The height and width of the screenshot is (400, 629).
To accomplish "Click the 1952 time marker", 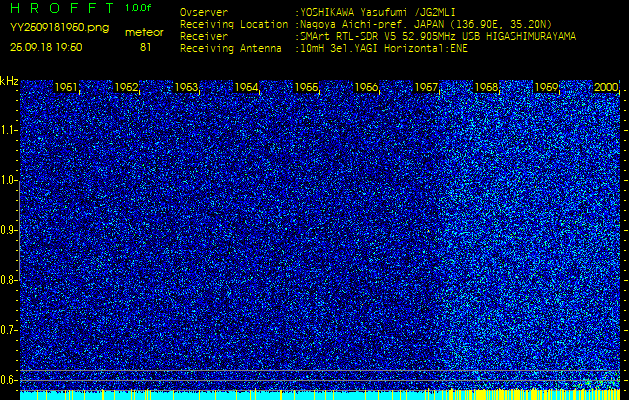I will click(126, 87).
